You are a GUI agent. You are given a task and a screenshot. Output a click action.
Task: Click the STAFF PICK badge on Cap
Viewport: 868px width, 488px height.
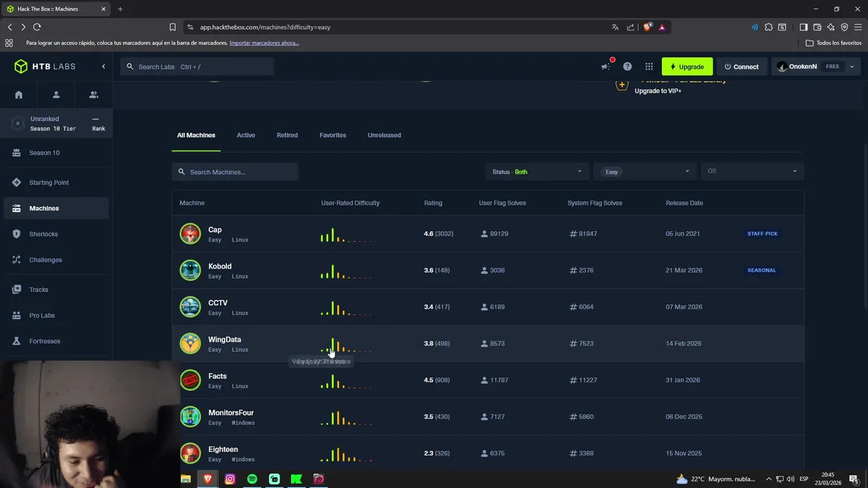point(762,234)
